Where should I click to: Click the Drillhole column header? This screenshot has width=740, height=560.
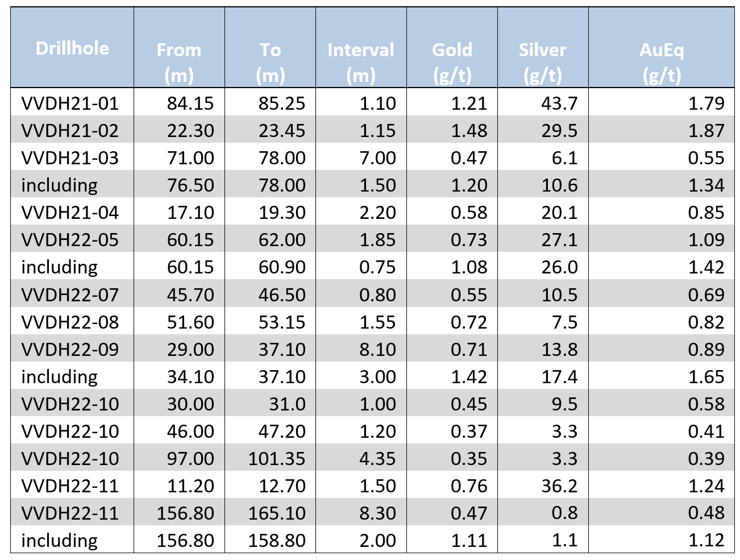[x=72, y=48]
